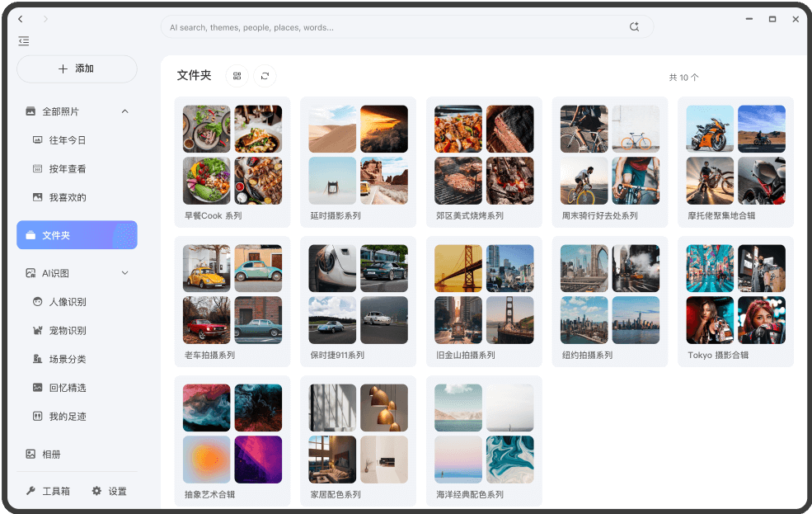This screenshot has height=514, width=812.
Task: Open 设置 gear icon
Action: [x=96, y=491]
